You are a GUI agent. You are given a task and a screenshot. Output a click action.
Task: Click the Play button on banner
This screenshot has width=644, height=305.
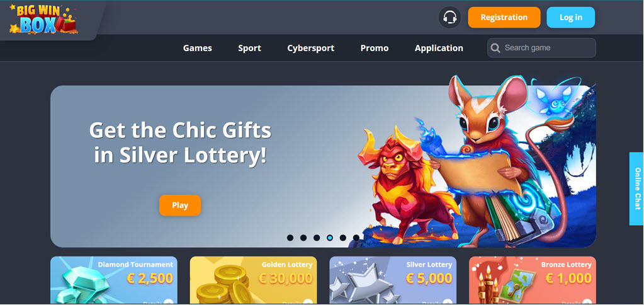click(x=180, y=205)
